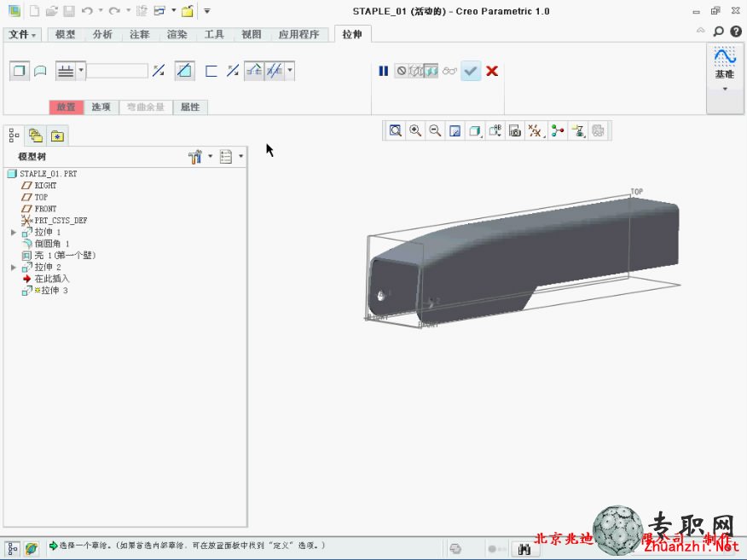
Task: Click the yellow close-window folder icon
Action: (x=188, y=10)
